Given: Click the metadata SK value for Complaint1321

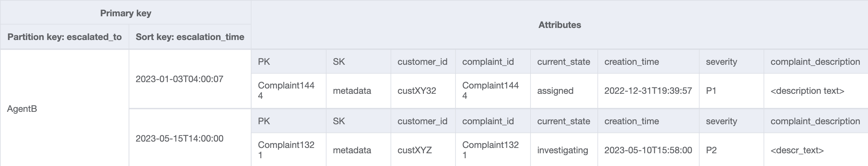Looking at the screenshot, I should [352, 150].
